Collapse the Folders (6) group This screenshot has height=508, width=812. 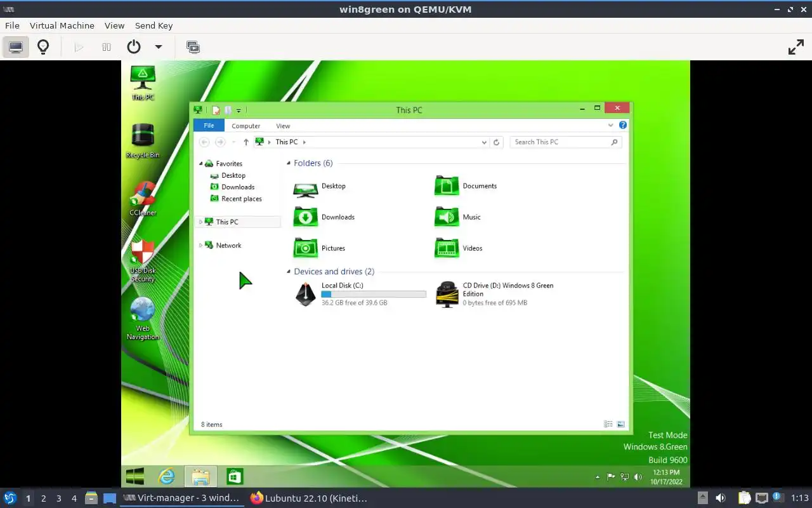pyautogui.click(x=289, y=163)
